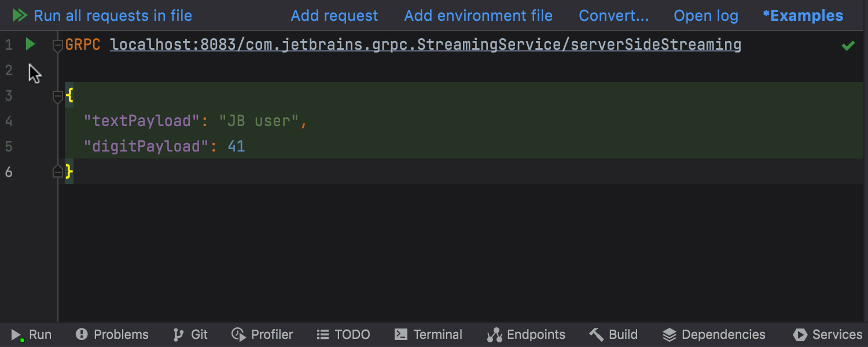Open the Dependencies tool window

click(x=713, y=335)
